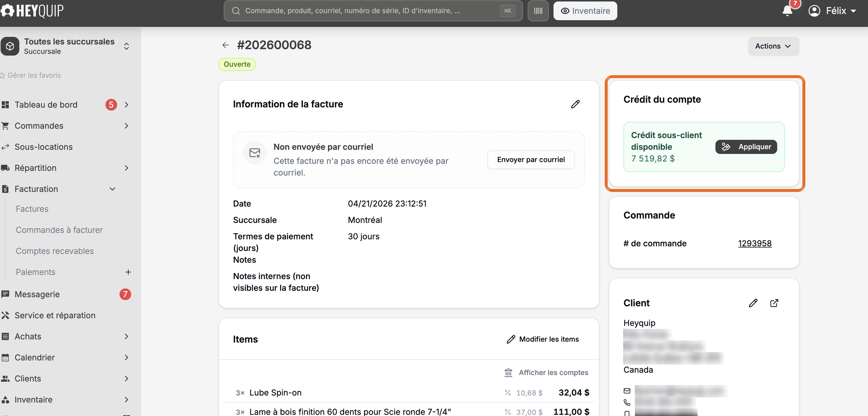Open the Client in external link icon

tap(774, 303)
